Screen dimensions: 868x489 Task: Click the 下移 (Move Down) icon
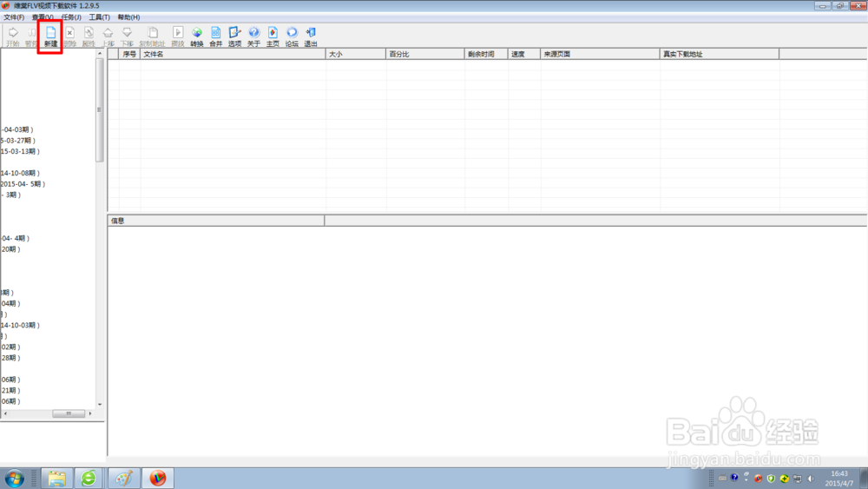(127, 36)
